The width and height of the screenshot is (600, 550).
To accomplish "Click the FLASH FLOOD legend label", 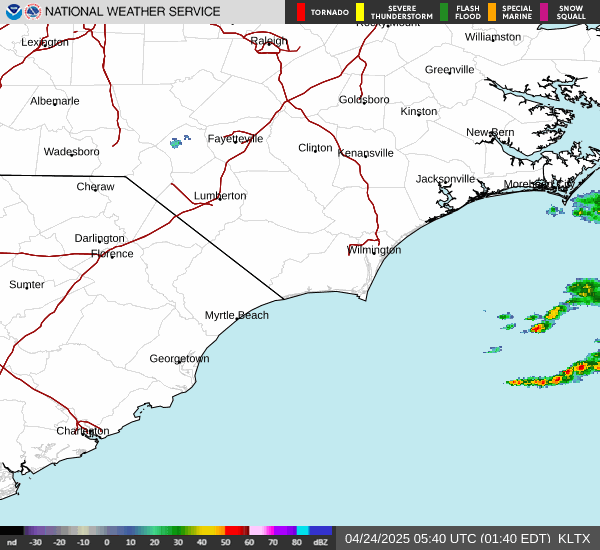I will coord(468,12).
